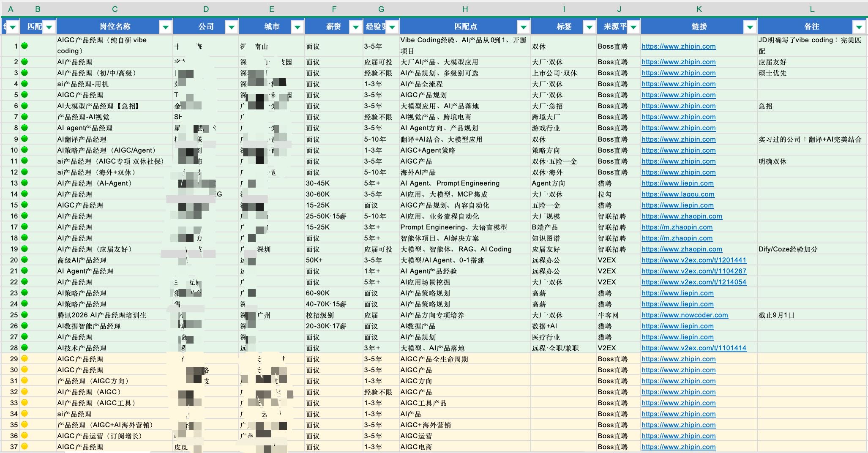Click yellow dot for 产品经理（AIGC方向）
The height and width of the screenshot is (453, 868).
tap(25, 380)
